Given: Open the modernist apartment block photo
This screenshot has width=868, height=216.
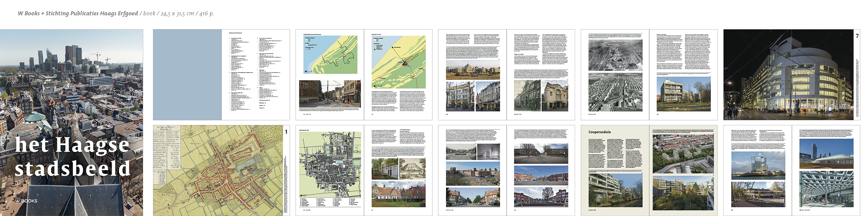Looking at the screenshot, I should (683, 94).
